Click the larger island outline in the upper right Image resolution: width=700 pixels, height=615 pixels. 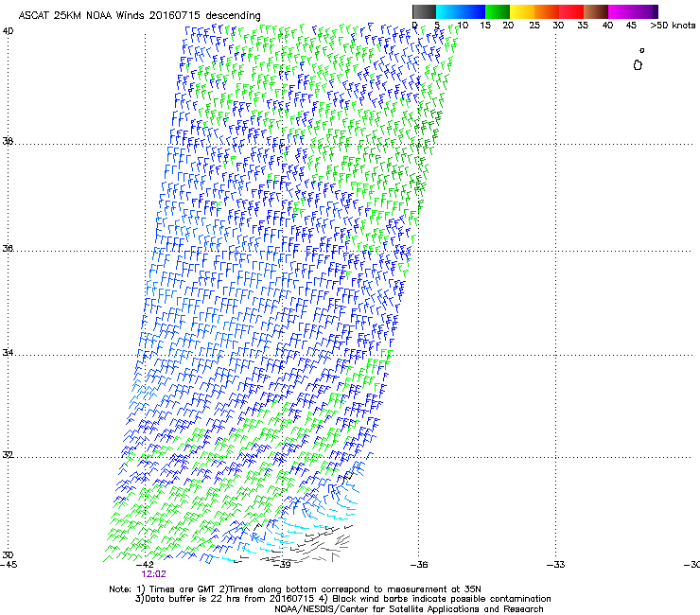click(x=638, y=65)
